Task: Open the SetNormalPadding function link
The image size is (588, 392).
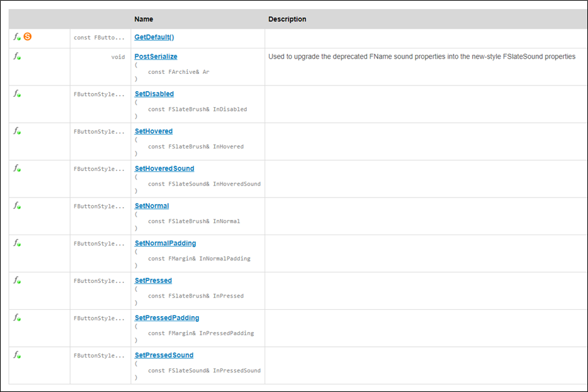Action: [x=165, y=243]
